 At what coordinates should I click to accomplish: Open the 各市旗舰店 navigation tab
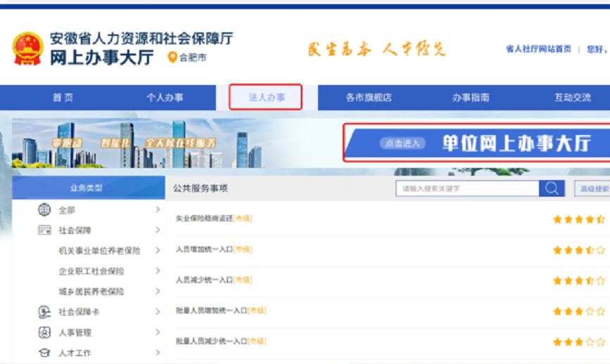[x=369, y=98]
